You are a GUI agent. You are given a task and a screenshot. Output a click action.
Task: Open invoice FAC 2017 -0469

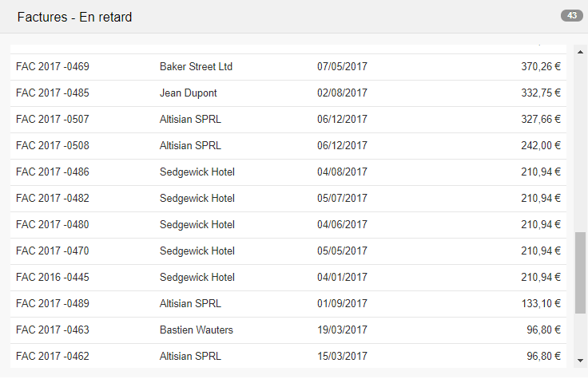[x=53, y=67]
